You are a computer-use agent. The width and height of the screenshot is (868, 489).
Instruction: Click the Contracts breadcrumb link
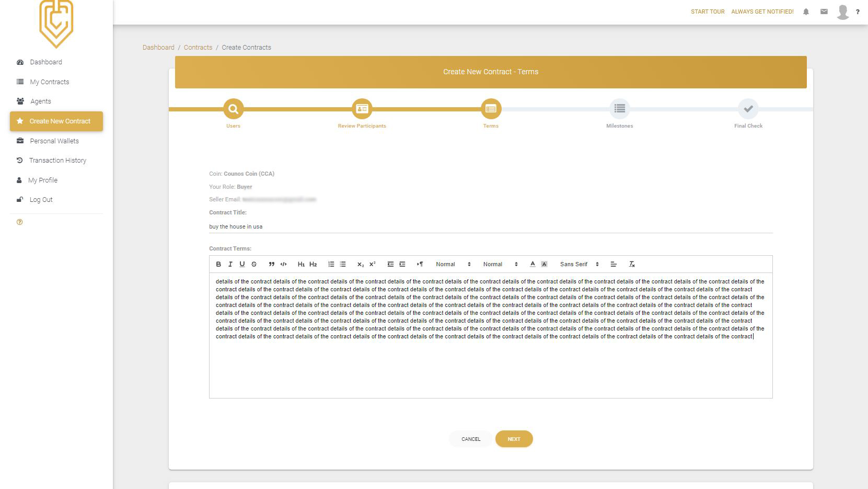pyautogui.click(x=198, y=48)
